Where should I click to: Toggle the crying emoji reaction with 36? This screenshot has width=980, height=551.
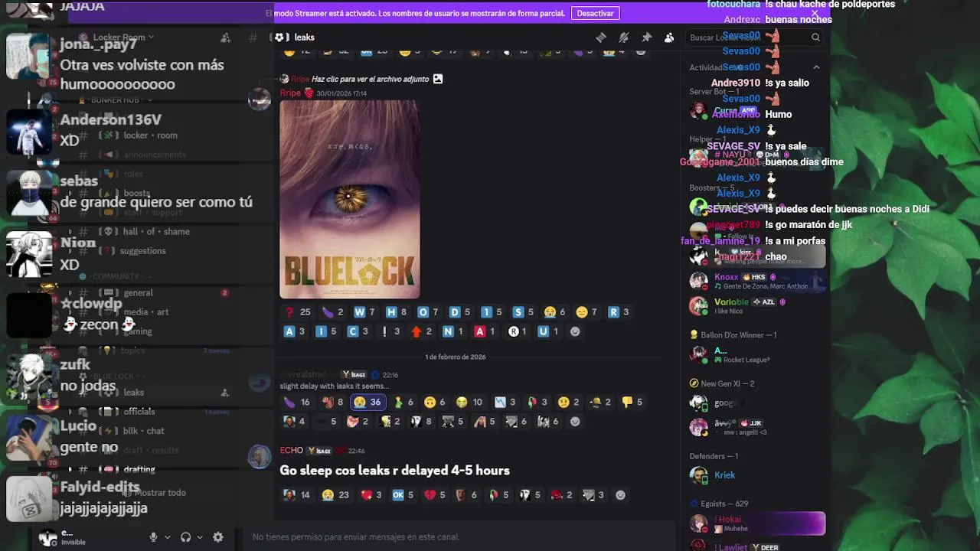(367, 402)
